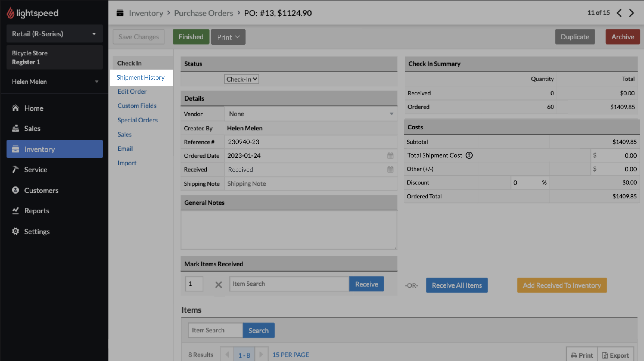Click the Add Received To Inventory button
644x361 pixels.
click(x=562, y=285)
